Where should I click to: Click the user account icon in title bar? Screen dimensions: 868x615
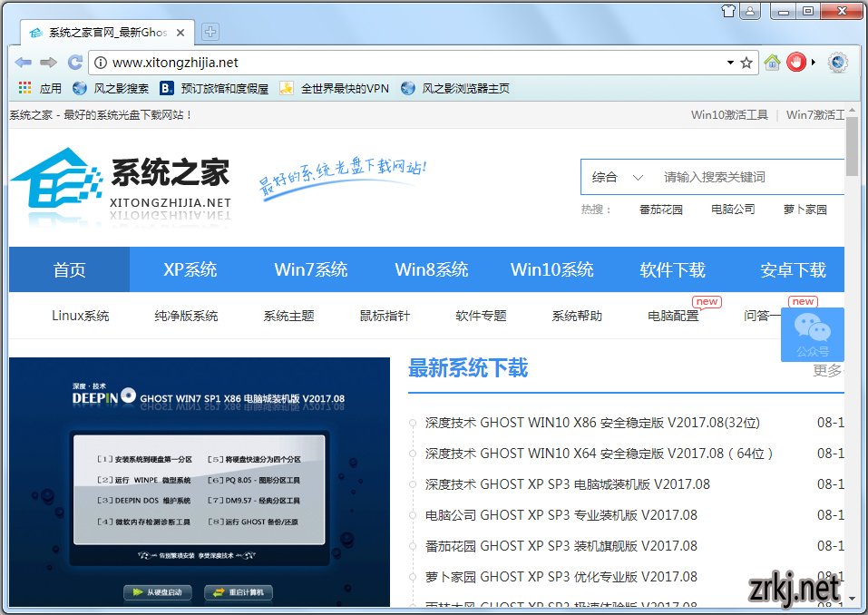pos(750,11)
